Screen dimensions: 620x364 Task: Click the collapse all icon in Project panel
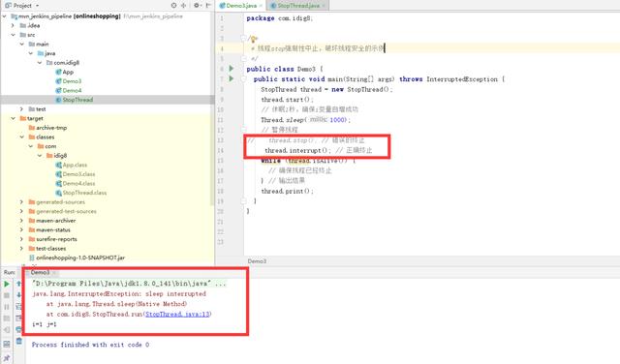[183, 6]
